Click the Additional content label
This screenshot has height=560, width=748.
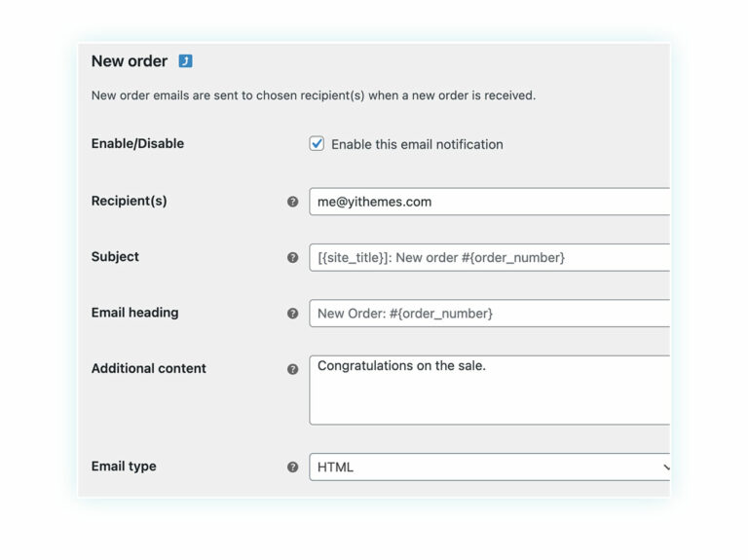point(148,368)
